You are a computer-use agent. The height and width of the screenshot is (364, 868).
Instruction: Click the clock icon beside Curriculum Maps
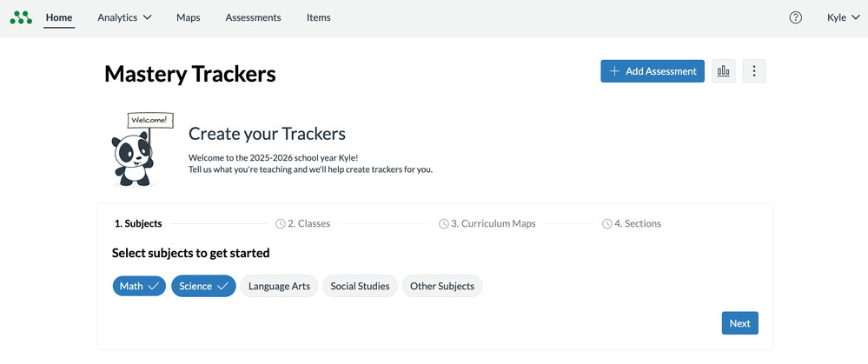click(444, 224)
